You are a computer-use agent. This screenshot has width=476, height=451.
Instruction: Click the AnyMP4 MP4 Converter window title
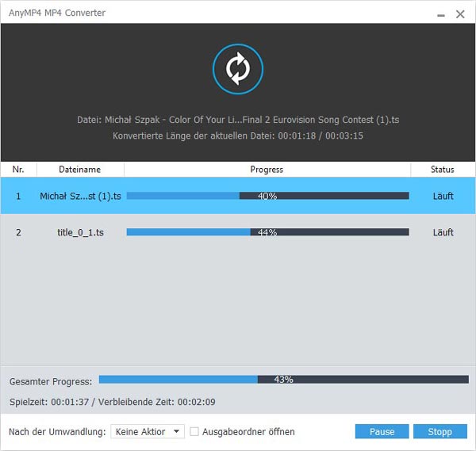click(x=57, y=13)
